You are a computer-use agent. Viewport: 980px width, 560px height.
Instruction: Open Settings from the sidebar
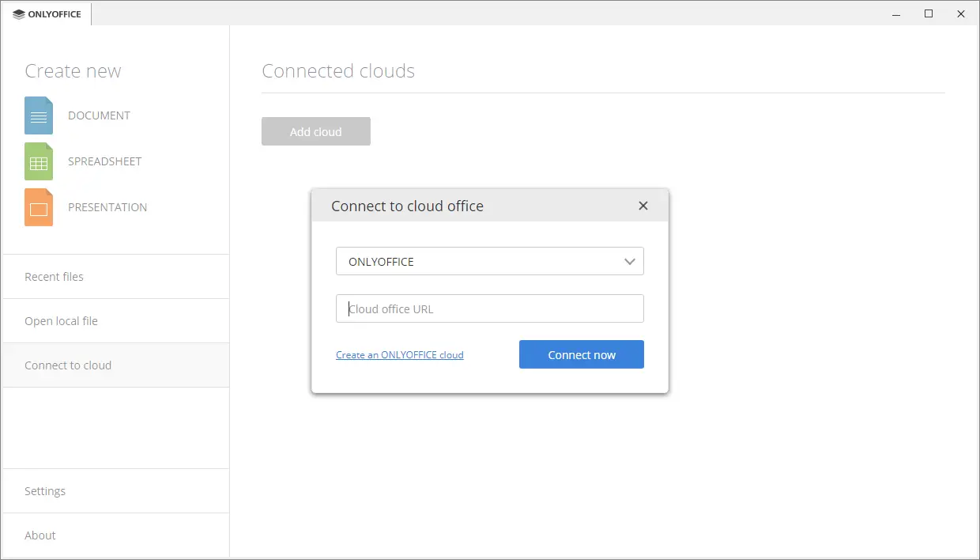pyautogui.click(x=45, y=490)
